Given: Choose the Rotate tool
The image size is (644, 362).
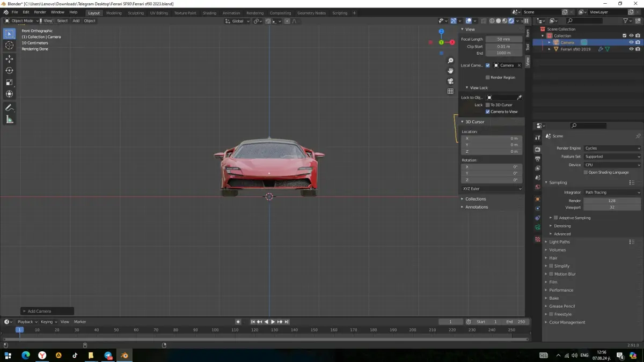Looking at the screenshot, I should coord(9,70).
